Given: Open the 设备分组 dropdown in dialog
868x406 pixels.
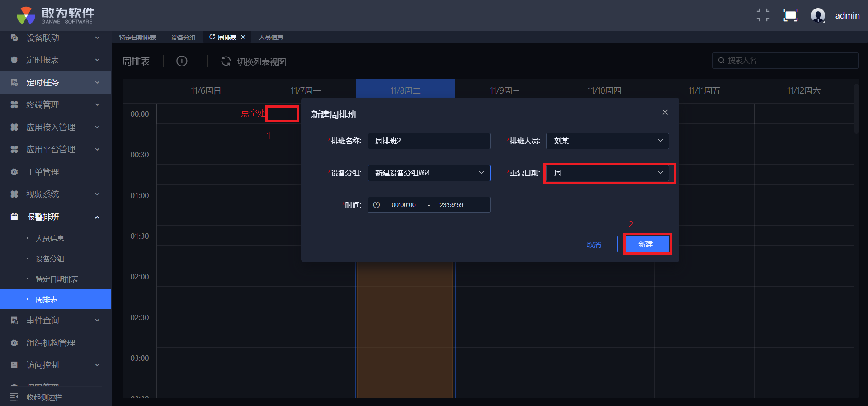Looking at the screenshot, I should coord(429,173).
